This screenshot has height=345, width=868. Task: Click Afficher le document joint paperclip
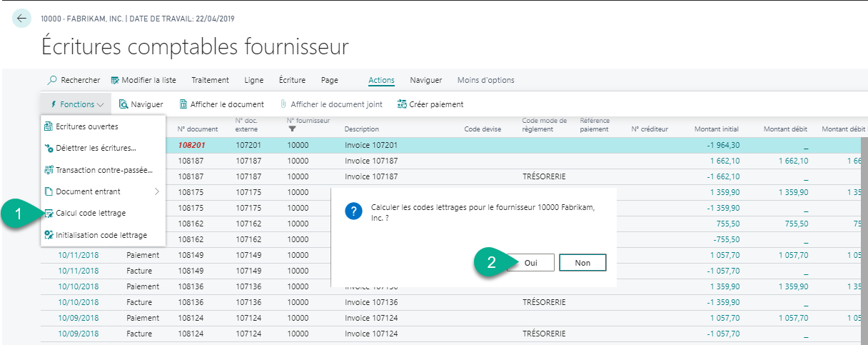[x=283, y=104]
